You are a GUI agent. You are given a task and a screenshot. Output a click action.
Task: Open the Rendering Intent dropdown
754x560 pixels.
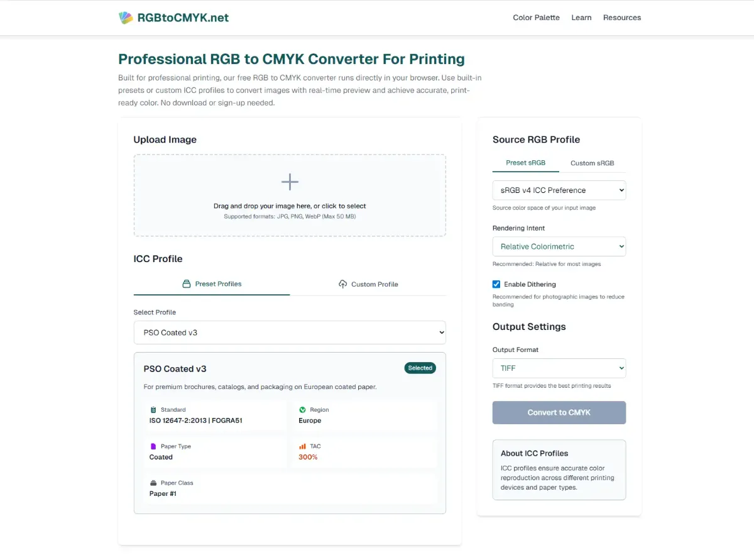tap(559, 246)
